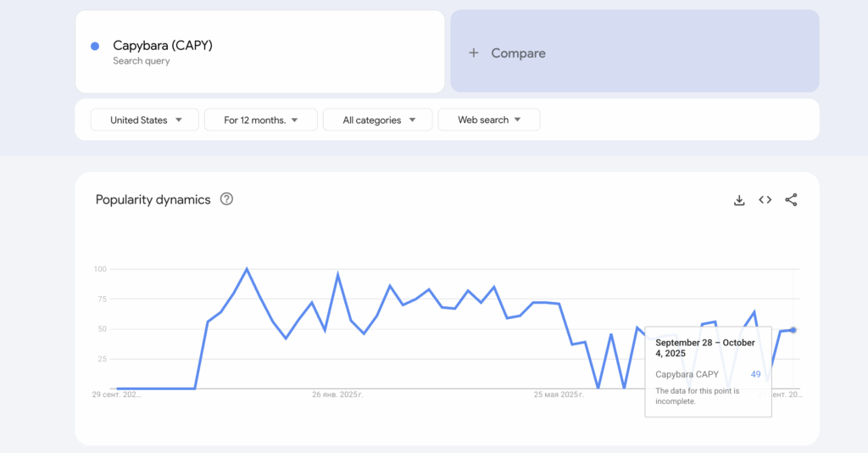This screenshot has height=453, width=868.
Task: Click the 29 сент. axis date label
Action: pyautogui.click(x=117, y=394)
